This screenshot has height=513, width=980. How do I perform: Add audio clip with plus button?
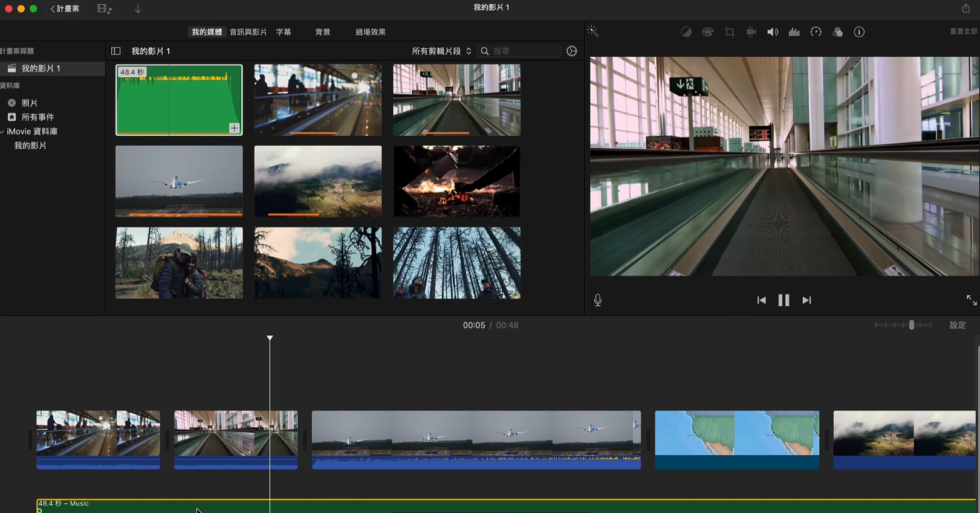pyautogui.click(x=234, y=128)
